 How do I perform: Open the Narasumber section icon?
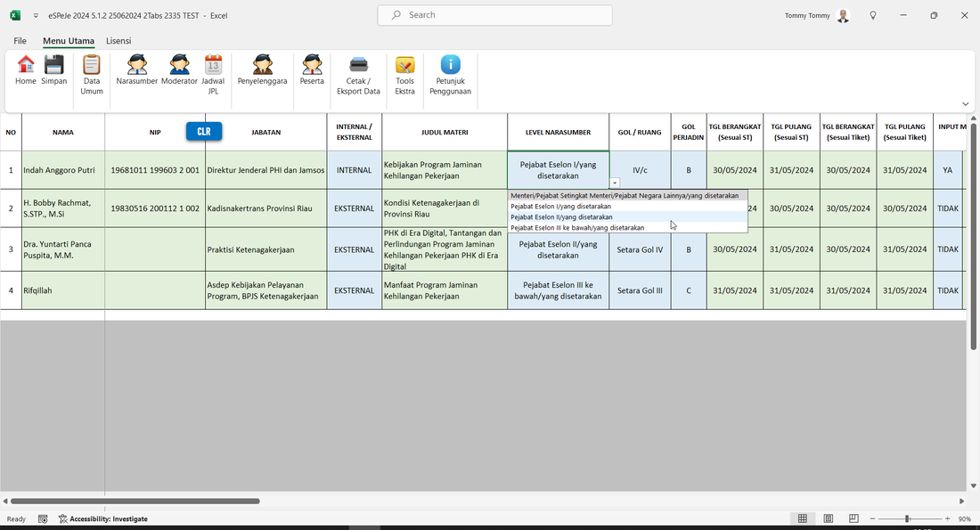tap(137, 65)
